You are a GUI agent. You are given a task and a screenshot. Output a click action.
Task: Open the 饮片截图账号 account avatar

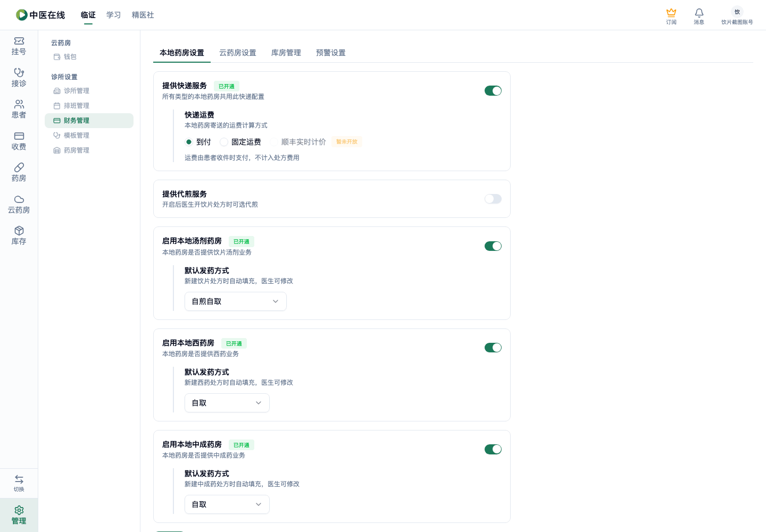click(737, 12)
